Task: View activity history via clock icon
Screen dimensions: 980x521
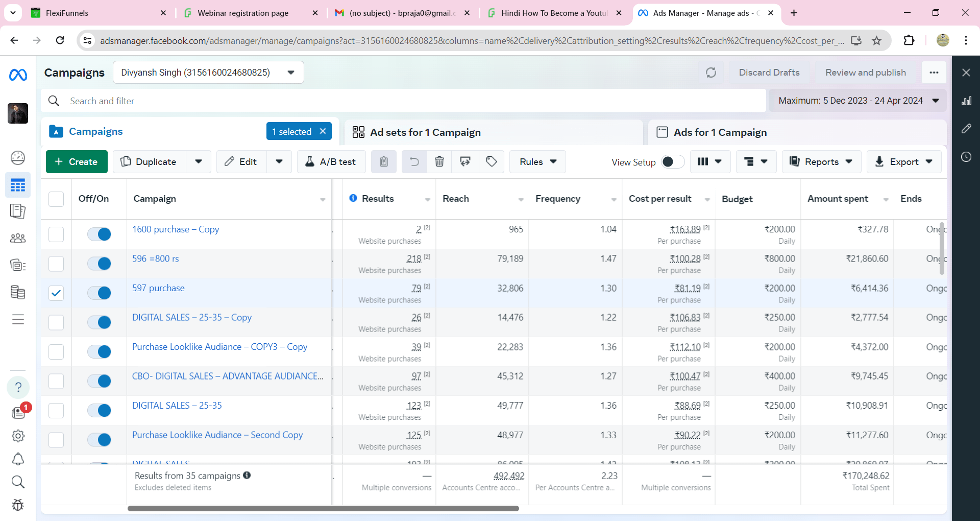Action: 966,157
